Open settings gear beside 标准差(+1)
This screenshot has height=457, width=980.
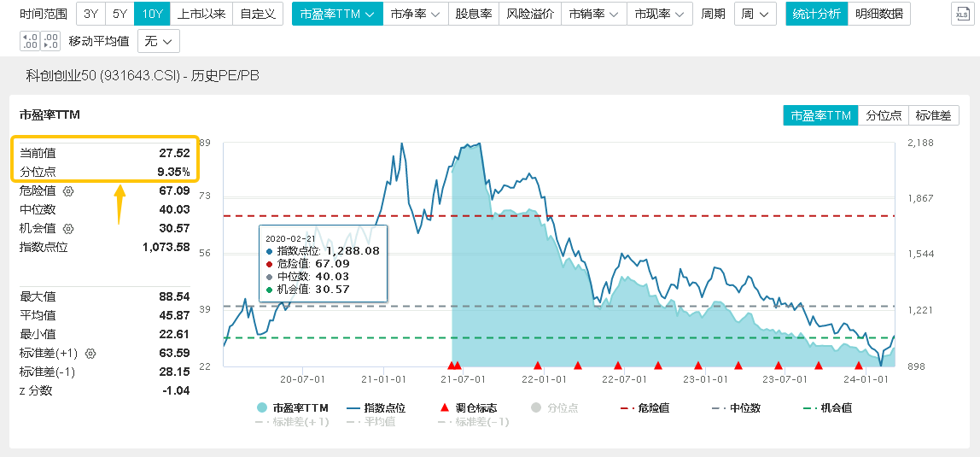tap(90, 354)
